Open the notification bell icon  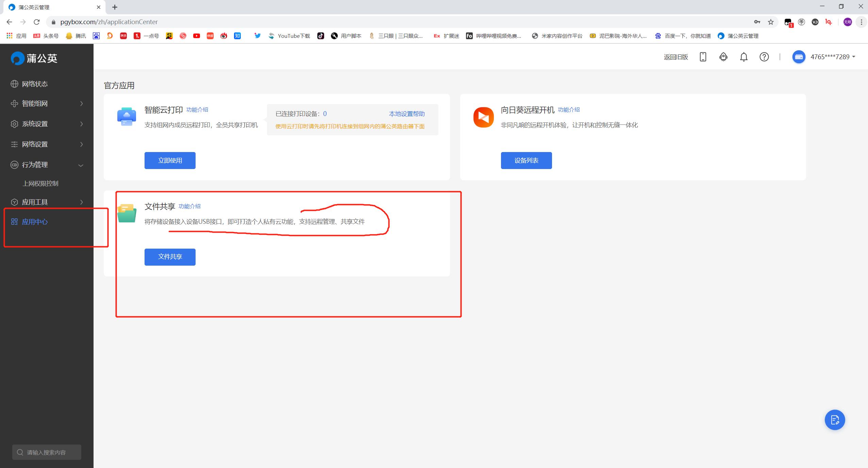tap(744, 57)
